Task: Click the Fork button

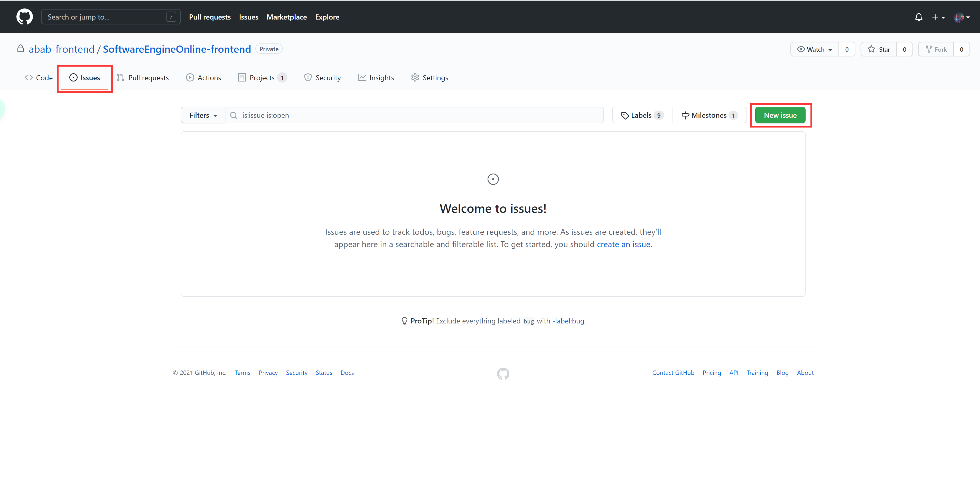Action: point(936,49)
